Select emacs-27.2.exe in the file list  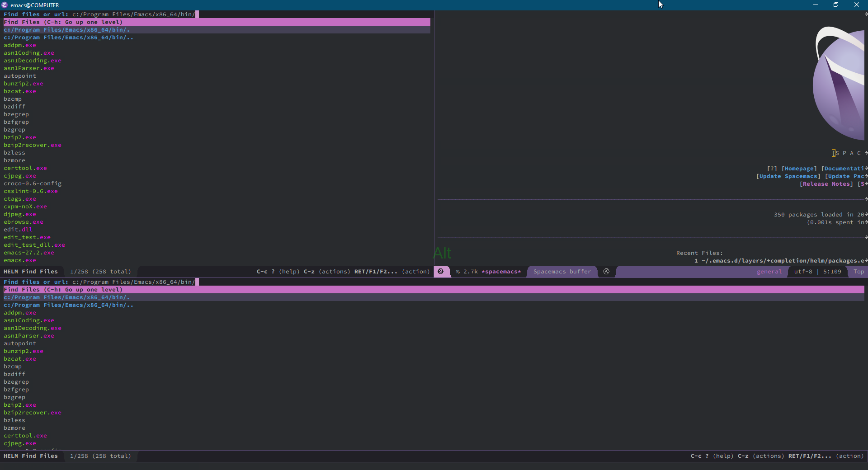(x=28, y=253)
